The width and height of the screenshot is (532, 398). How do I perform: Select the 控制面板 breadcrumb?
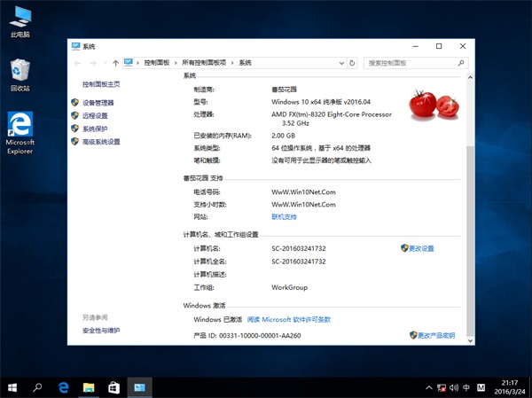pos(157,63)
